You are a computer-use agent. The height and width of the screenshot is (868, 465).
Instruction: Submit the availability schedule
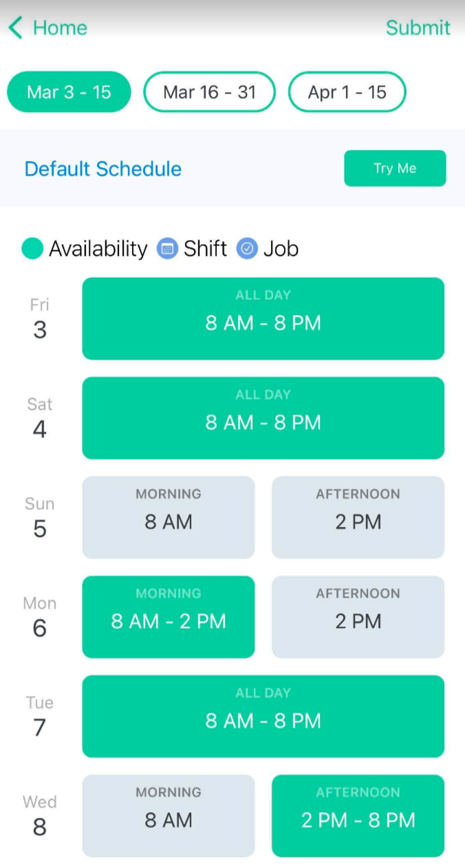418,28
